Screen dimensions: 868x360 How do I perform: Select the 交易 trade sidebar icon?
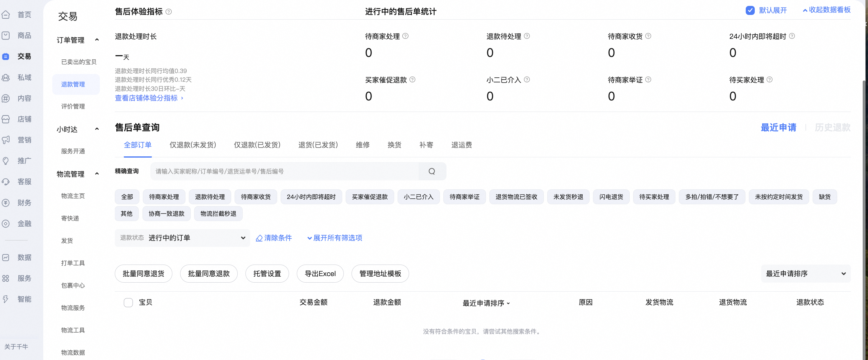(x=6, y=56)
